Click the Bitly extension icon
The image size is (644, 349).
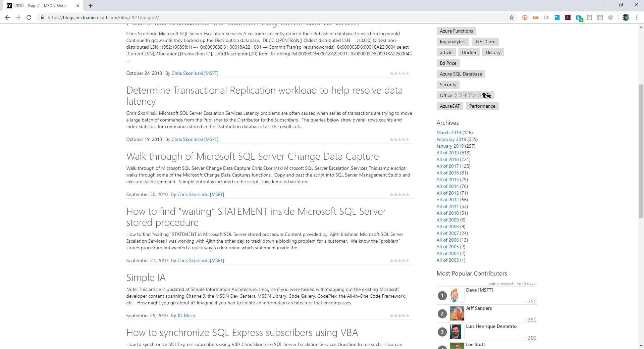click(525, 17)
